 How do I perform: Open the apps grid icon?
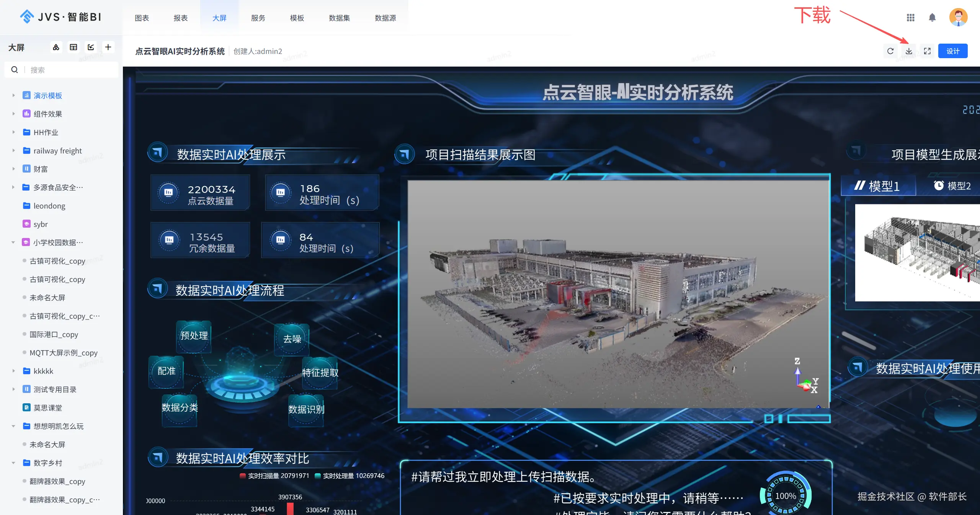911,18
